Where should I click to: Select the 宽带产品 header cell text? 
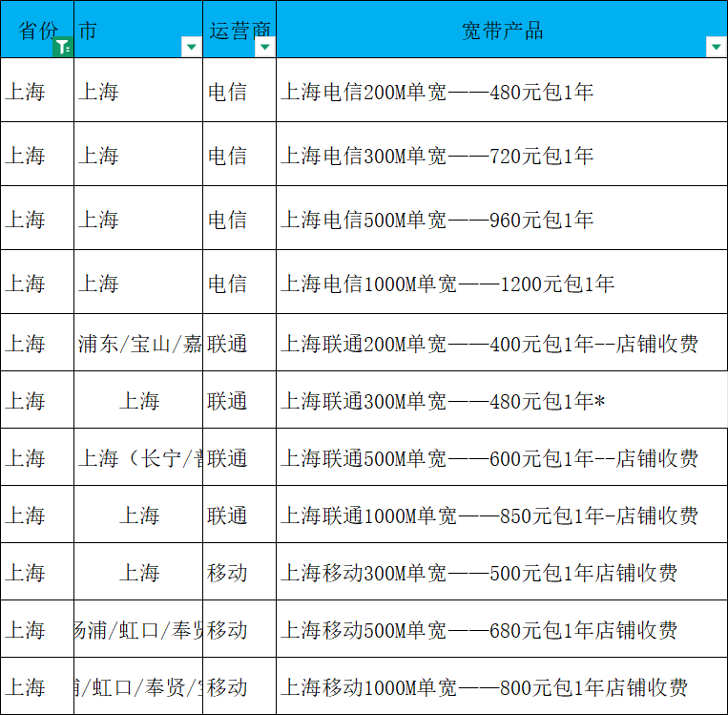click(502, 31)
